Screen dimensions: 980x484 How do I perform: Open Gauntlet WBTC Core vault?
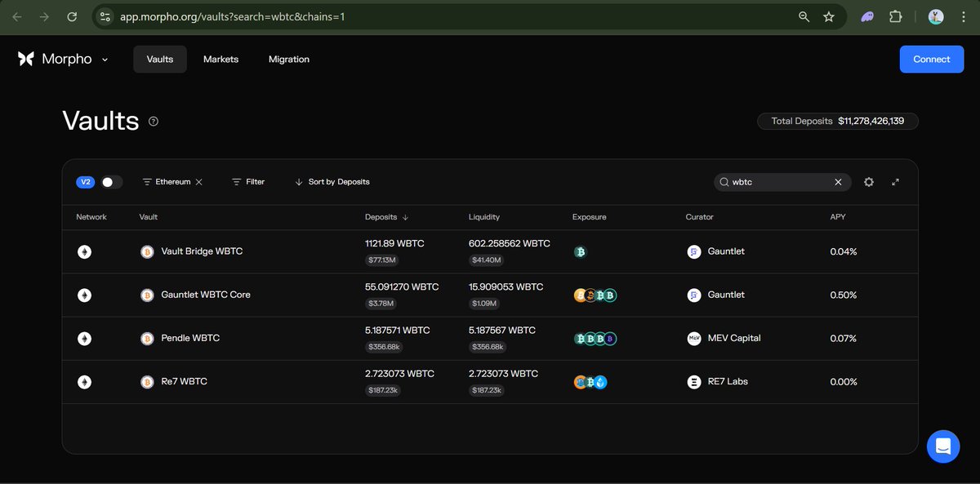click(x=490, y=295)
